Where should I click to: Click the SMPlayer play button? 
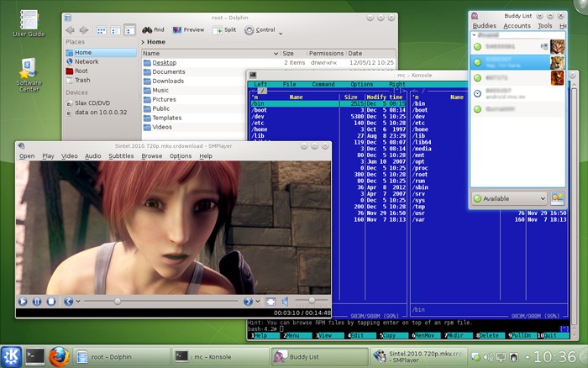pos(23,302)
